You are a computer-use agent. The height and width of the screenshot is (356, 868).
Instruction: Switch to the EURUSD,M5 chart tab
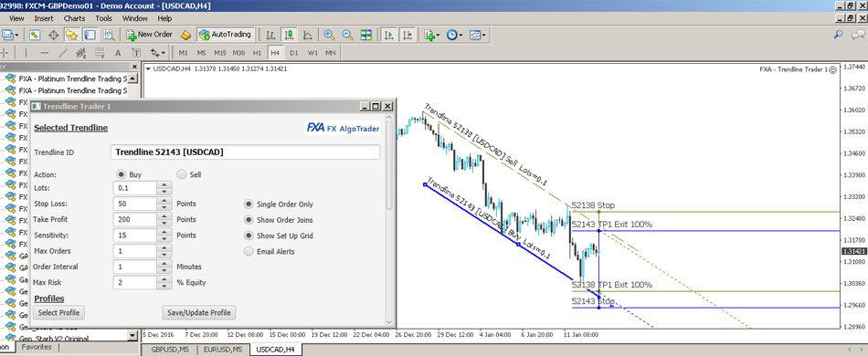point(222,350)
